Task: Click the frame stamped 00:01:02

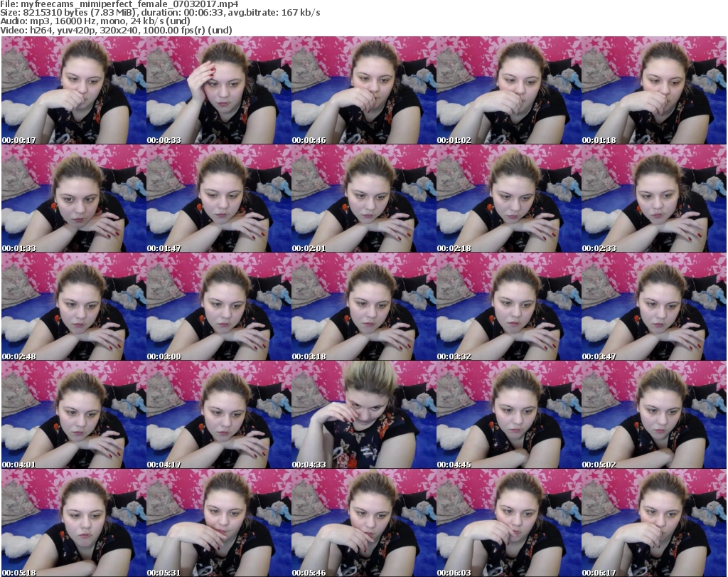Action: pos(509,90)
